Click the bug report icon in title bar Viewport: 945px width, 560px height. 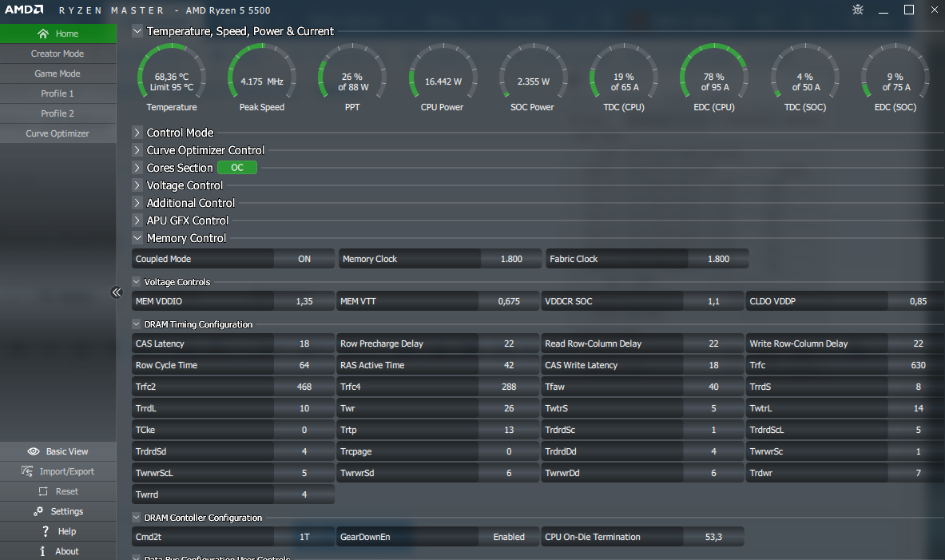[x=858, y=10]
